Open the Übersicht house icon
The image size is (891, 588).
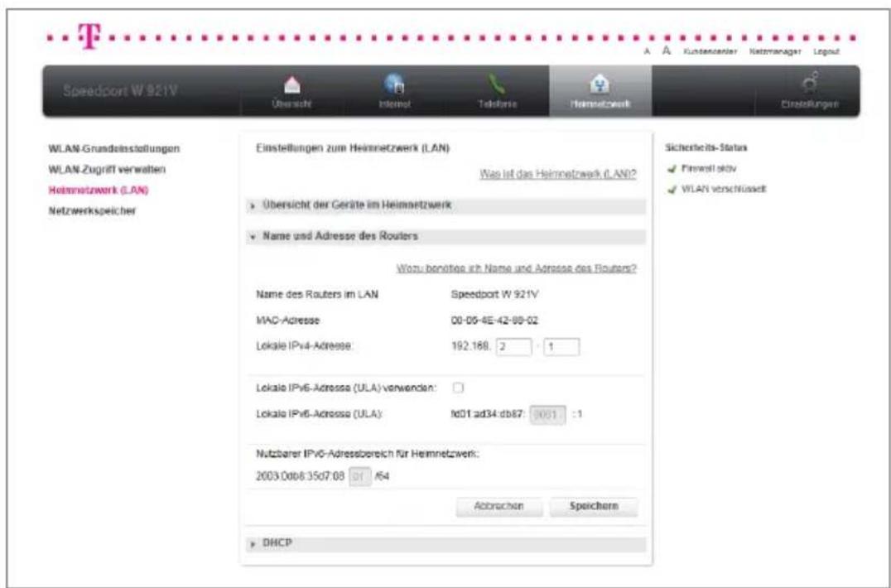point(292,84)
